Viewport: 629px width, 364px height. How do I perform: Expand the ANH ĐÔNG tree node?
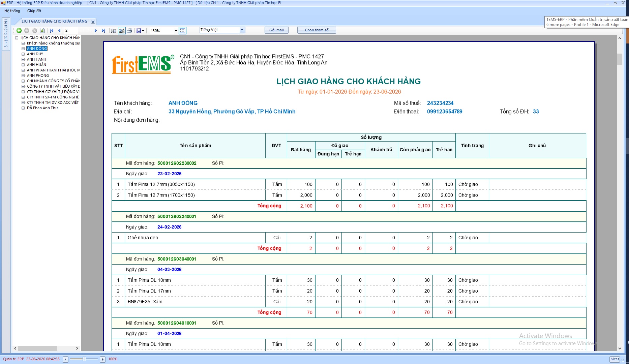pyautogui.click(x=23, y=49)
